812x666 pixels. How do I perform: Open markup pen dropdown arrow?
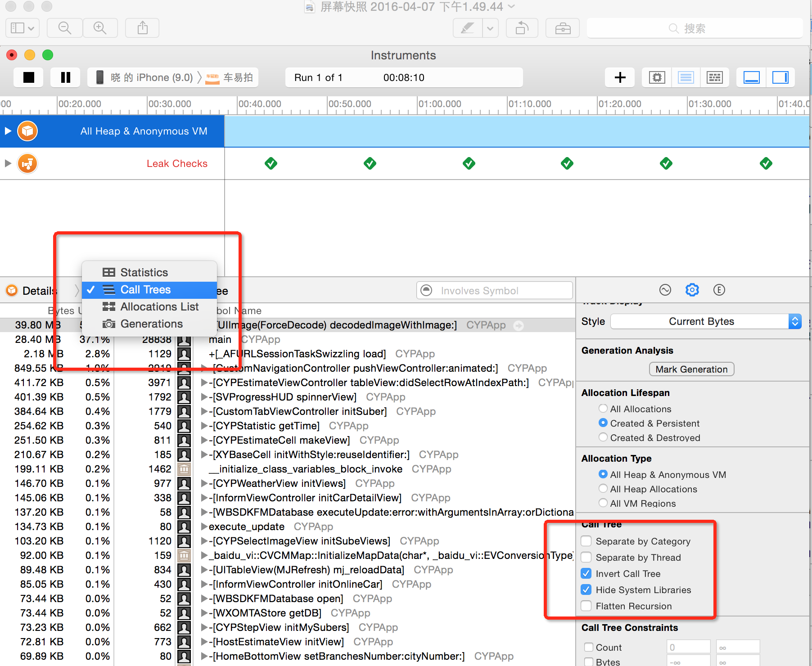point(490,28)
